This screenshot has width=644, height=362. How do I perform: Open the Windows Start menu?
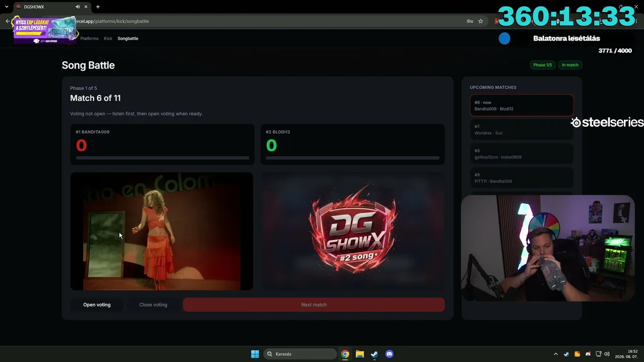(255, 354)
